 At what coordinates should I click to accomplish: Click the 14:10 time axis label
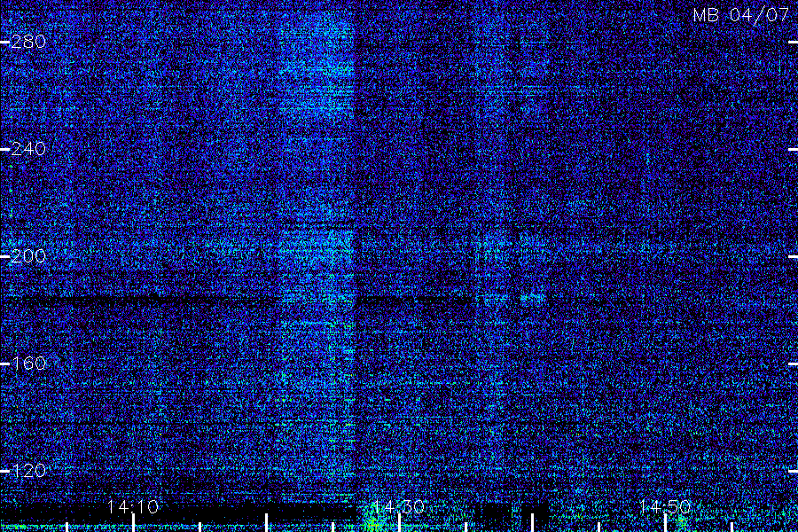(133, 507)
